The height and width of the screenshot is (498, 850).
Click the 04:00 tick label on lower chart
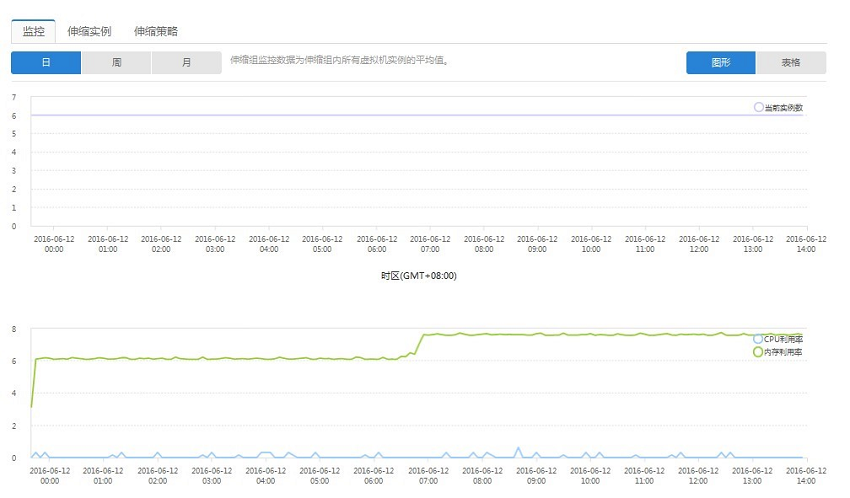(266, 476)
